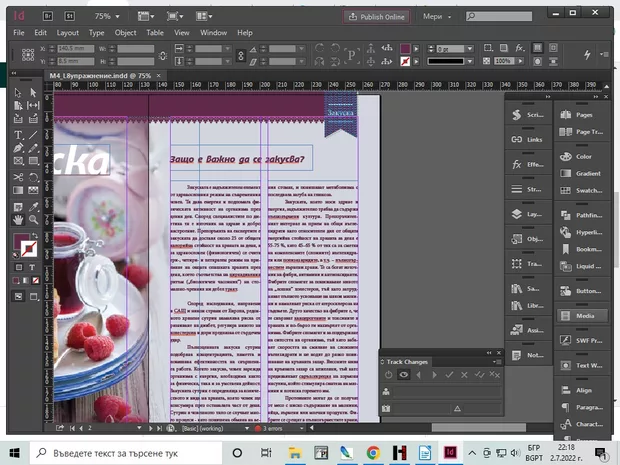Open the Track Changes panel menu
This screenshot has width=620, height=465.
[498, 361]
